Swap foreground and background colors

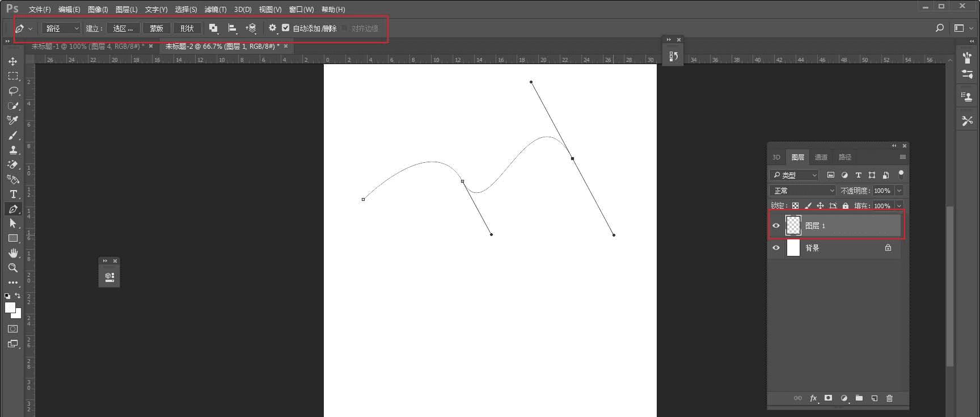(18, 296)
